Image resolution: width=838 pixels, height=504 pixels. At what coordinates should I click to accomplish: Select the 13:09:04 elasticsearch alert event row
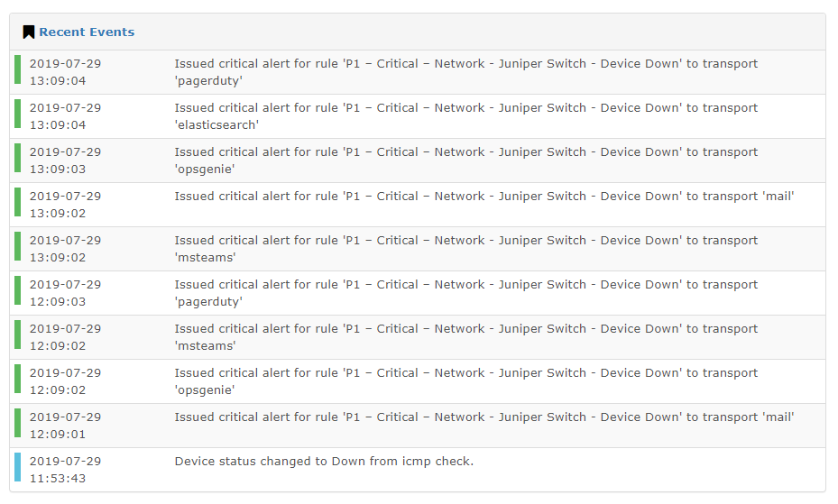418,116
